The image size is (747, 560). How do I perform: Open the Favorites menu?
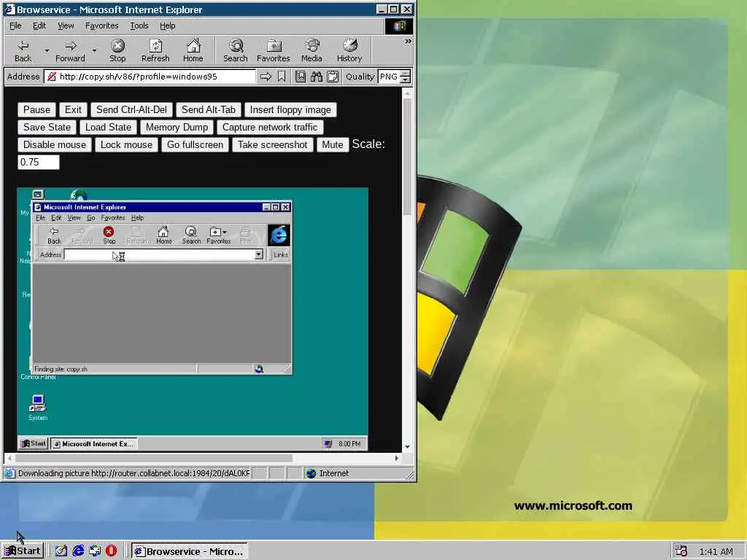(102, 26)
